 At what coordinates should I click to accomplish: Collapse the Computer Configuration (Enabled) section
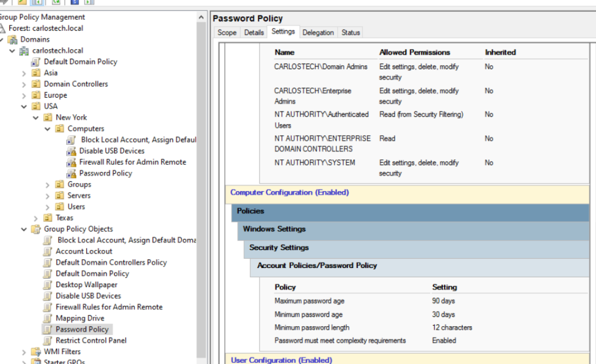point(289,192)
